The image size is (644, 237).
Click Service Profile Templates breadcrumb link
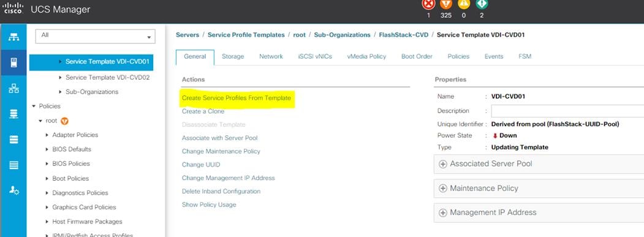(246, 35)
